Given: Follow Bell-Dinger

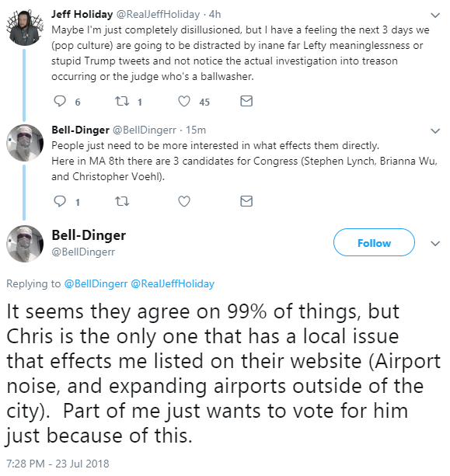Looking at the screenshot, I should [x=374, y=242].
